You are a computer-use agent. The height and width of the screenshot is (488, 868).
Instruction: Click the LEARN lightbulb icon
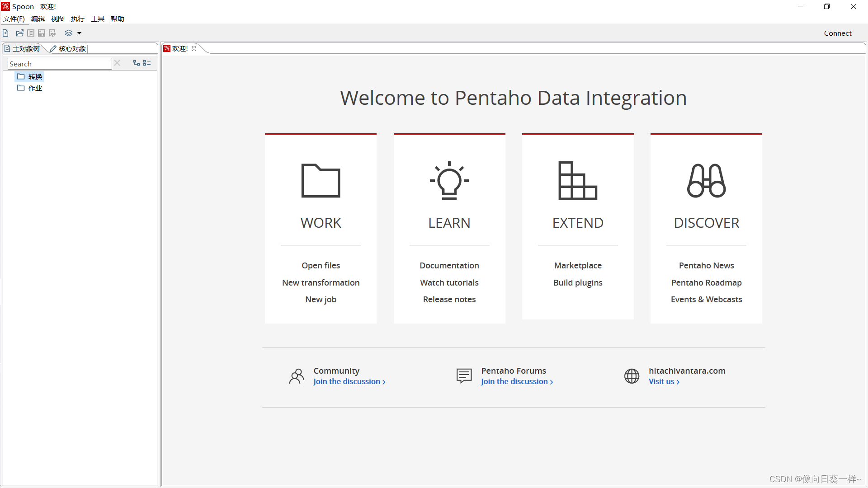449,180
